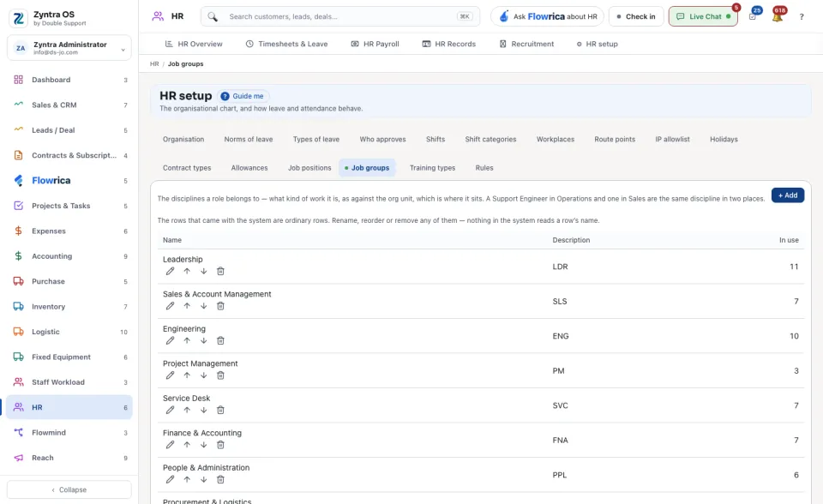Image resolution: width=823 pixels, height=504 pixels.
Task: Open Live Chat
Action: coord(703,17)
